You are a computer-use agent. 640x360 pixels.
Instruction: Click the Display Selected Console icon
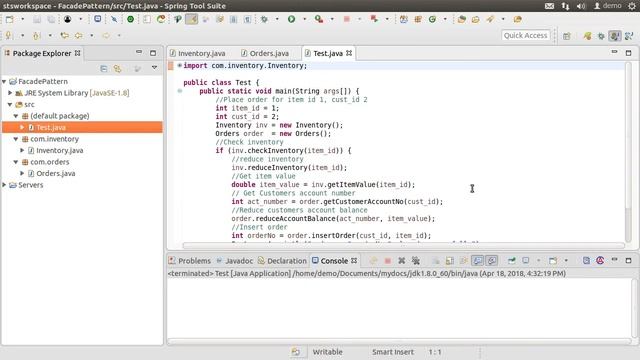[526, 260]
